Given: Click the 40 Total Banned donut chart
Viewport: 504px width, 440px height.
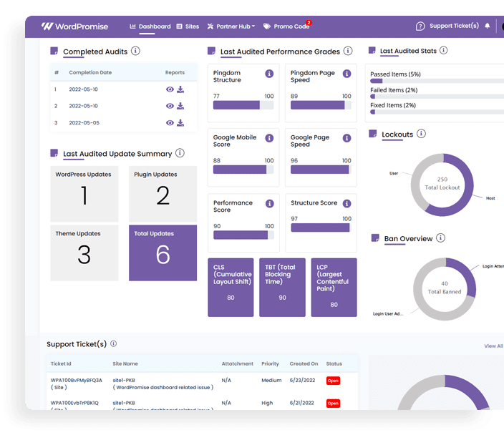Looking at the screenshot, I should [x=445, y=289].
